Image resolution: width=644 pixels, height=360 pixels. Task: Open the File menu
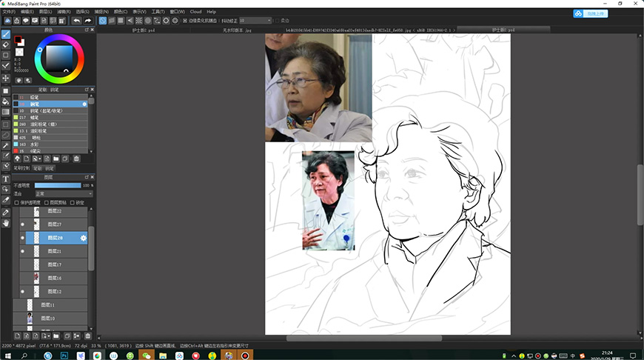pos(9,12)
